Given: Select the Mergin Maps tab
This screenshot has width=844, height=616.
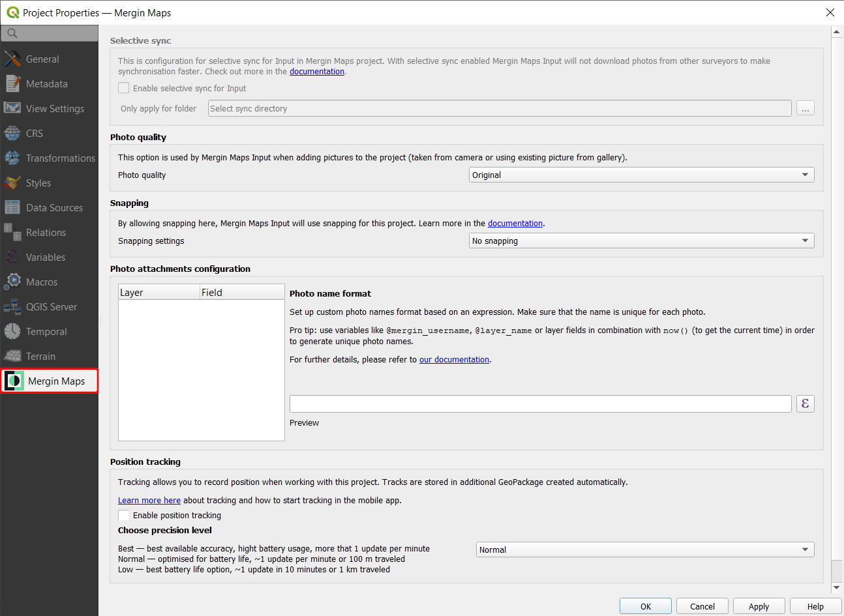Looking at the screenshot, I should 50,381.
